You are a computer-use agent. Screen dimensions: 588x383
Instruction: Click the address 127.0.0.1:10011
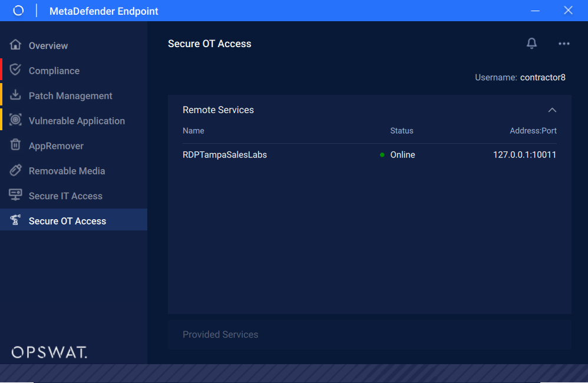pyautogui.click(x=524, y=155)
